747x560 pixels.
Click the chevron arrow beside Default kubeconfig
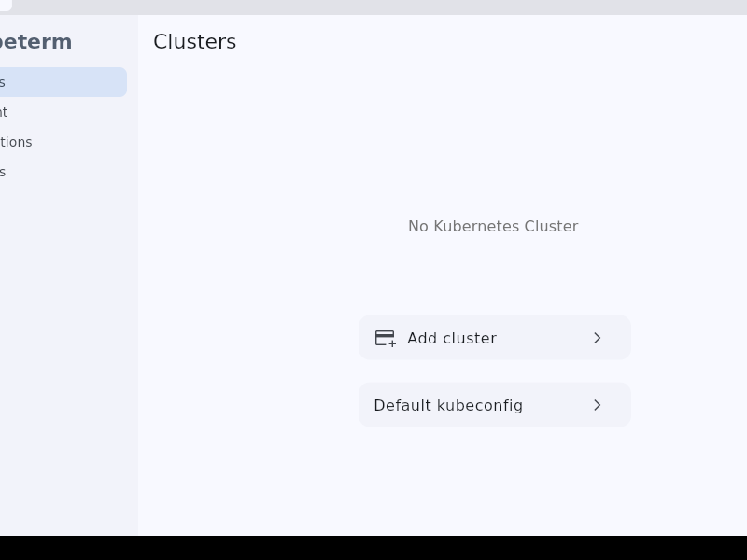point(597,405)
